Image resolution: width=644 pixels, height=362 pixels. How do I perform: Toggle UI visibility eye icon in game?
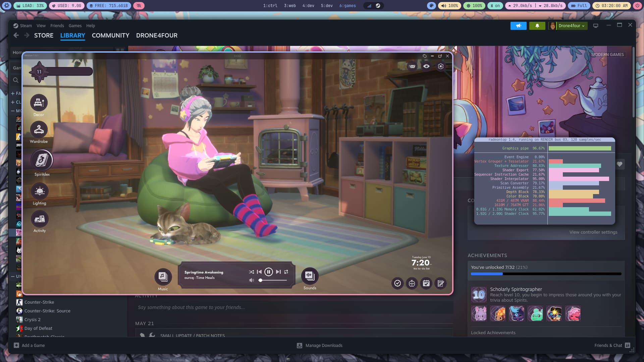pyautogui.click(x=426, y=66)
